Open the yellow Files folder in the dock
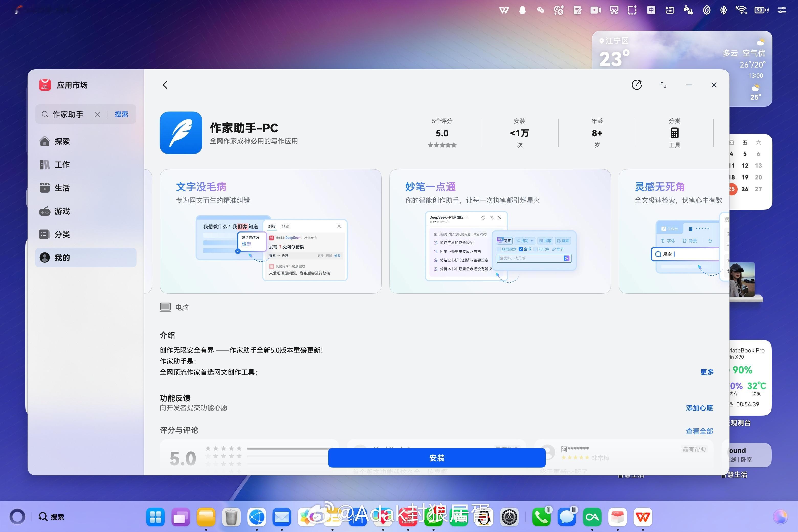This screenshot has height=532, width=798. [x=206, y=517]
